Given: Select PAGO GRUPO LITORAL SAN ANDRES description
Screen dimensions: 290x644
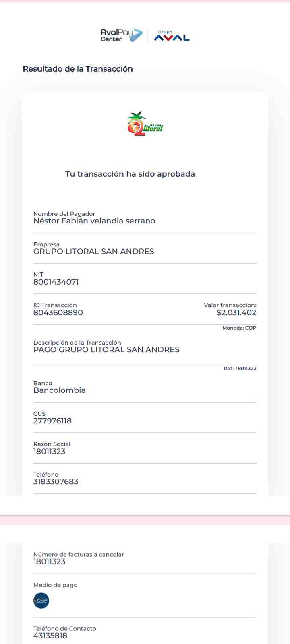Looking at the screenshot, I should click(x=106, y=349).
